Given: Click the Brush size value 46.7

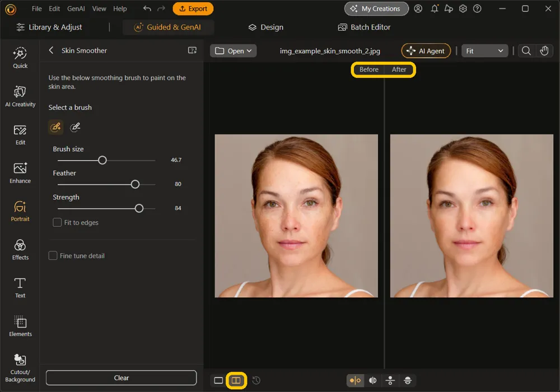Looking at the screenshot, I should click(x=176, y=160).
